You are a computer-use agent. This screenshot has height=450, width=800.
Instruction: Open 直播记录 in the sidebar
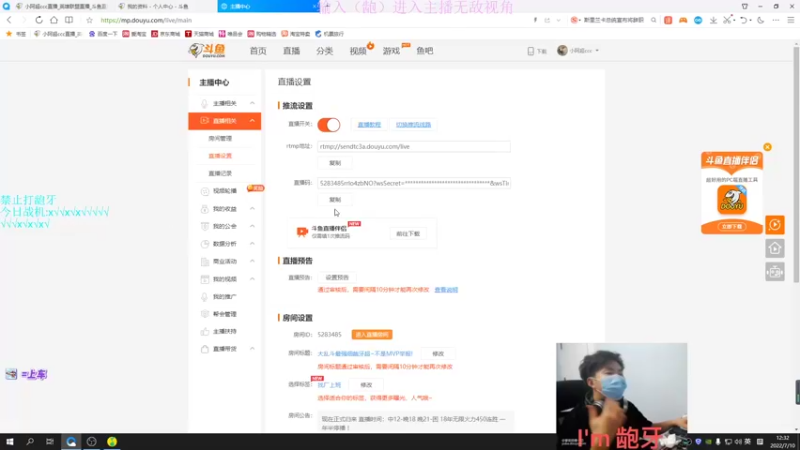pos(220,173)
